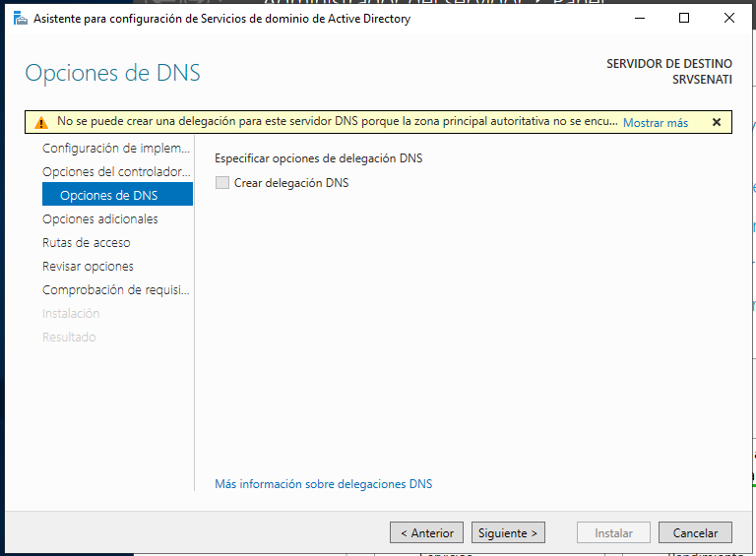756x556 pixels.
Task: Go to the Rutas de acceso step
Action: click(x=87, y=242)
